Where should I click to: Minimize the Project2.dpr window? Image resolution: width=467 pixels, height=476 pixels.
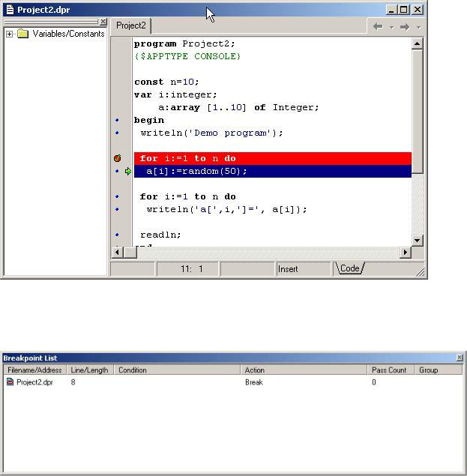pyautogui.click(x=391, y=10)
